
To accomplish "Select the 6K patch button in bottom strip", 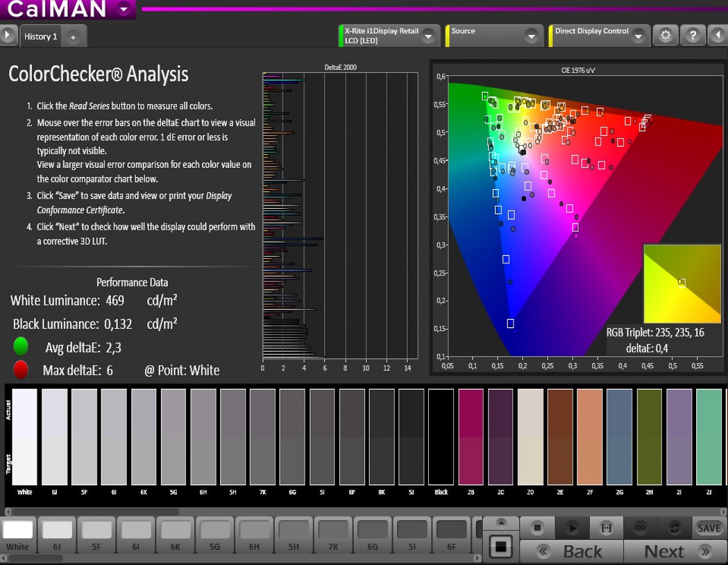I will point(175,535).
